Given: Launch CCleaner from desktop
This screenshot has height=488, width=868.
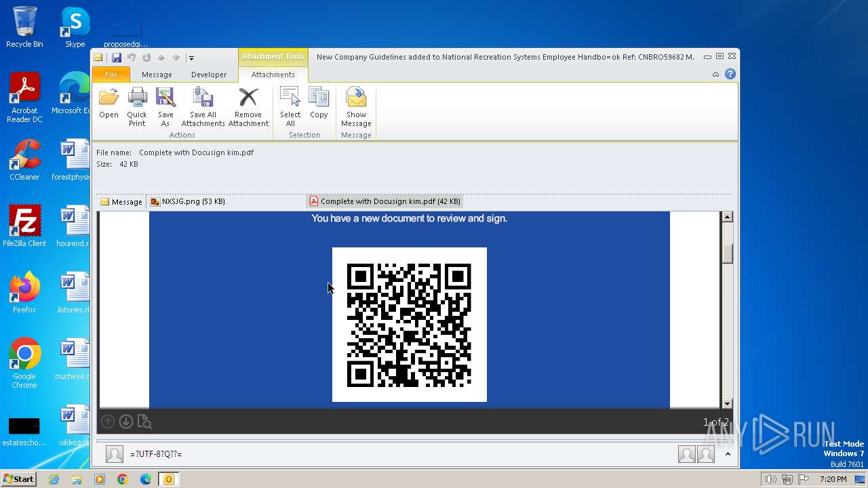Looking at the screenshot, I should (x=24, y=160).
